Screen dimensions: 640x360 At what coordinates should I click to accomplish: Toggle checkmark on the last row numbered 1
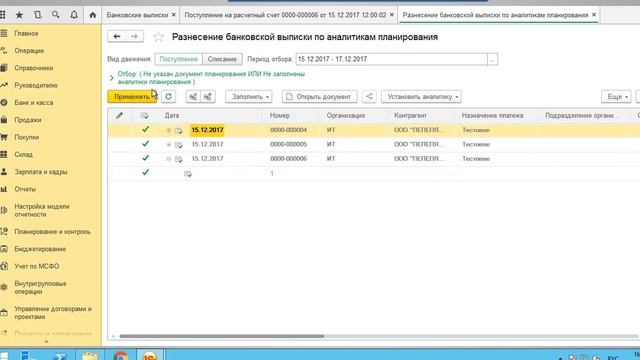tap(145, 173)
